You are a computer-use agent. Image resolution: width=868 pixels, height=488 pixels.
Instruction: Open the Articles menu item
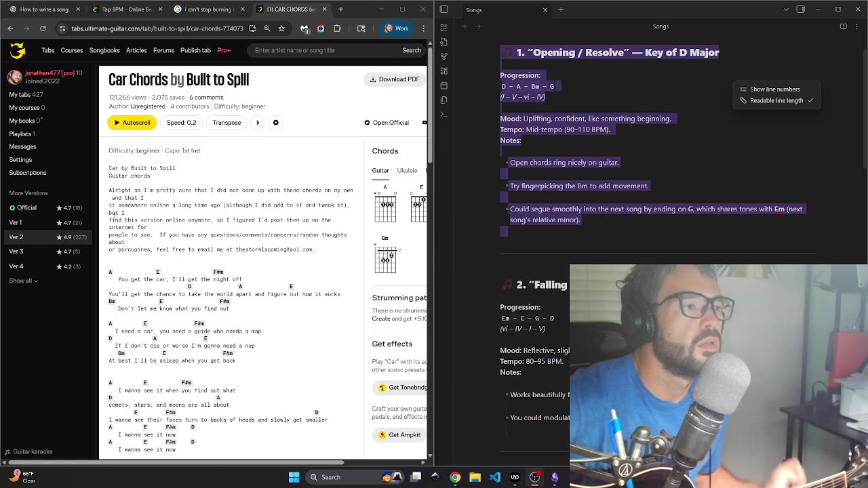click(x=136, y=50)
